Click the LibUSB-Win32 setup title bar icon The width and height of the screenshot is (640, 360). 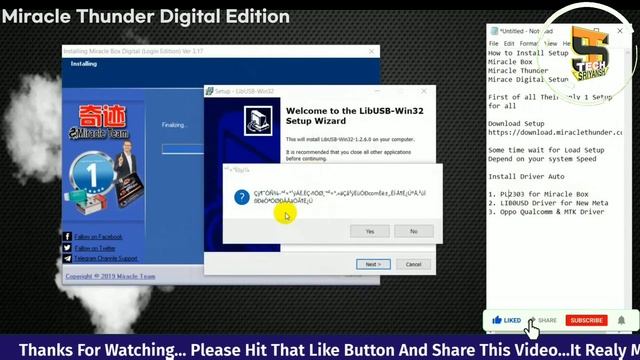[x=209, y=91]
